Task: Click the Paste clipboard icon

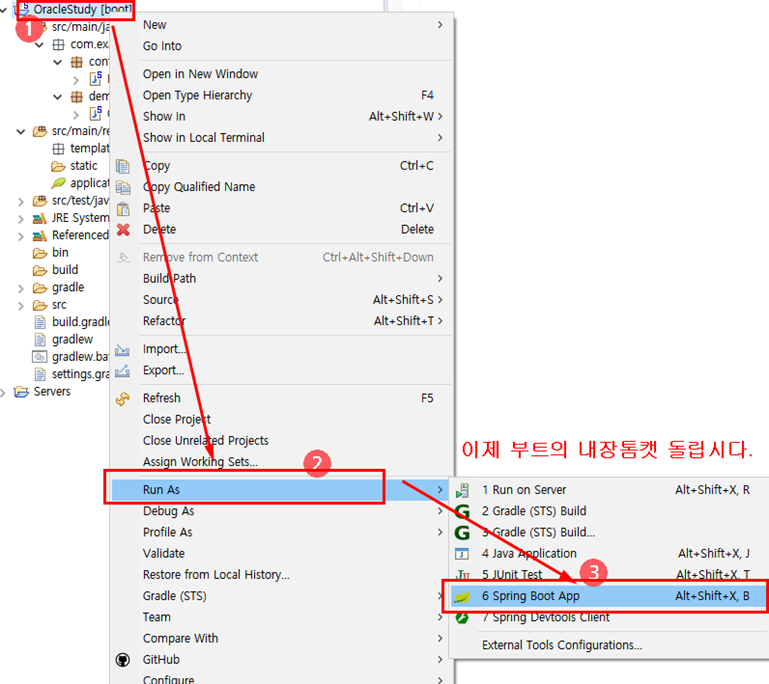Action: [123, 209]
